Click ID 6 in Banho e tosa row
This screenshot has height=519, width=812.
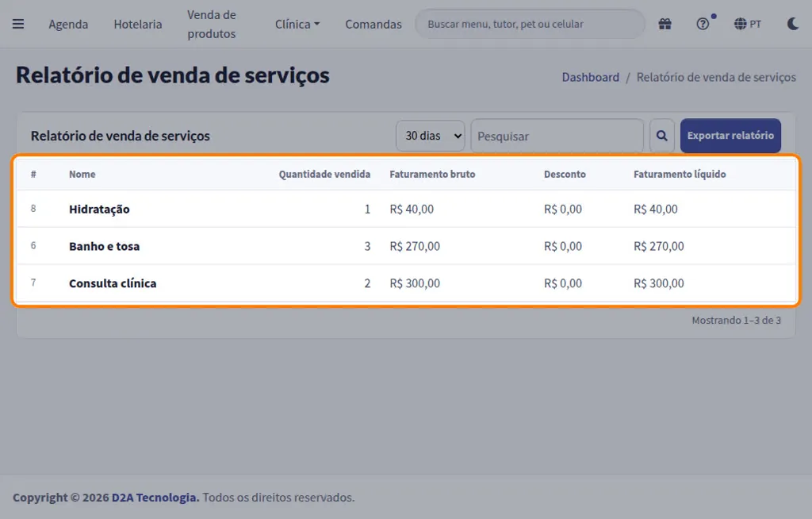33,246
